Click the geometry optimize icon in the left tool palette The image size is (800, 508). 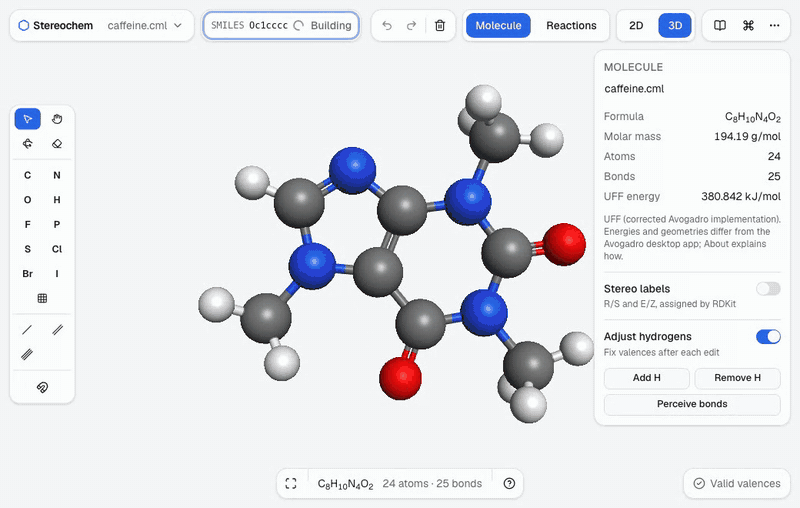42,388
